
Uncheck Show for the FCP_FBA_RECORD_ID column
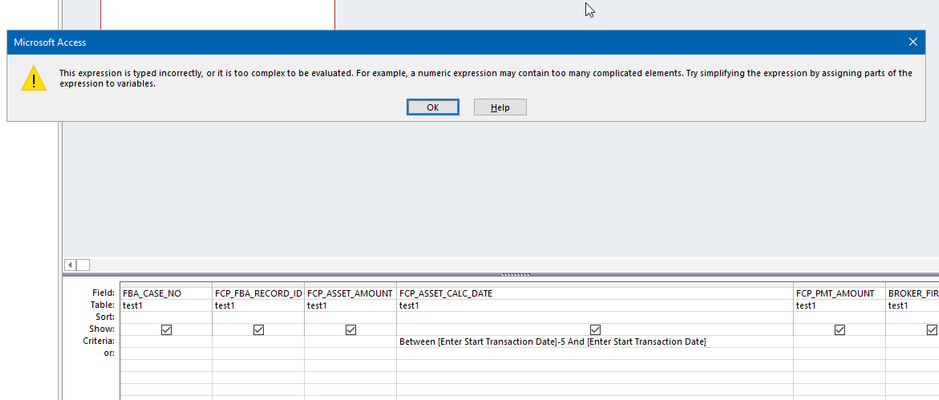click(x=259, y=330)
